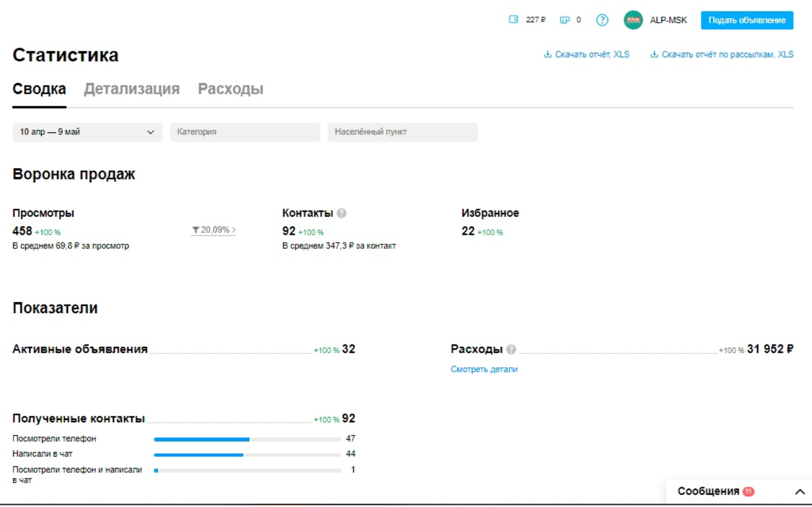
Task: Click download icon beside отчёт по рассылкам
Action: point(654,54)
